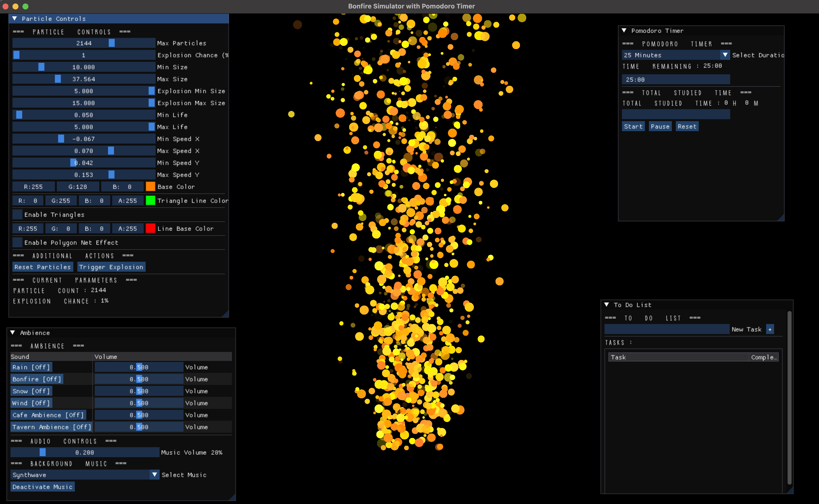Adjust the Max Speed Y slider
The width and height of the screenshot is (819, 504).
pos(84,175)
